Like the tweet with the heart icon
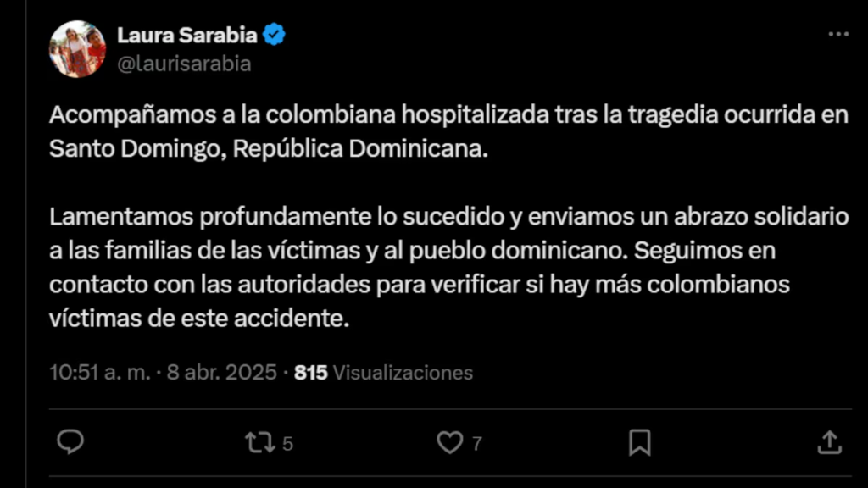The height and width of the screenshot is (488, 868). pyautogui.click(x=450, y=442)
